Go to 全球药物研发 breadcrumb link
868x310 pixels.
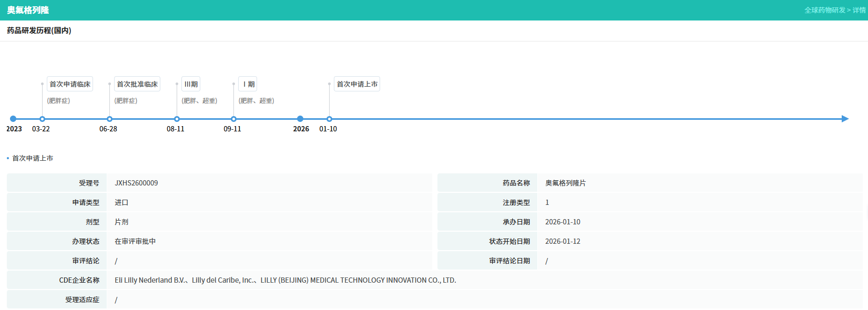point(824,10)
